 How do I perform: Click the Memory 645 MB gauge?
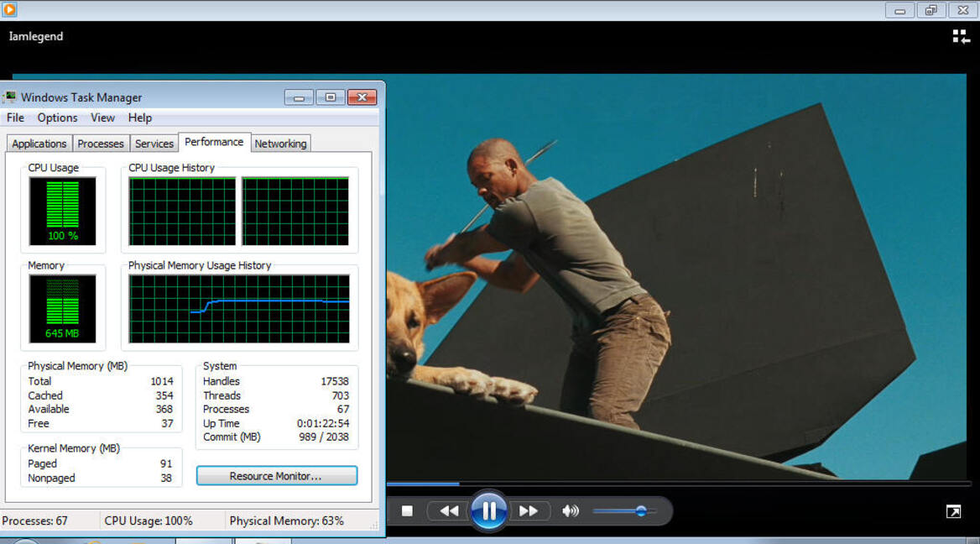(x=62, y=309)
